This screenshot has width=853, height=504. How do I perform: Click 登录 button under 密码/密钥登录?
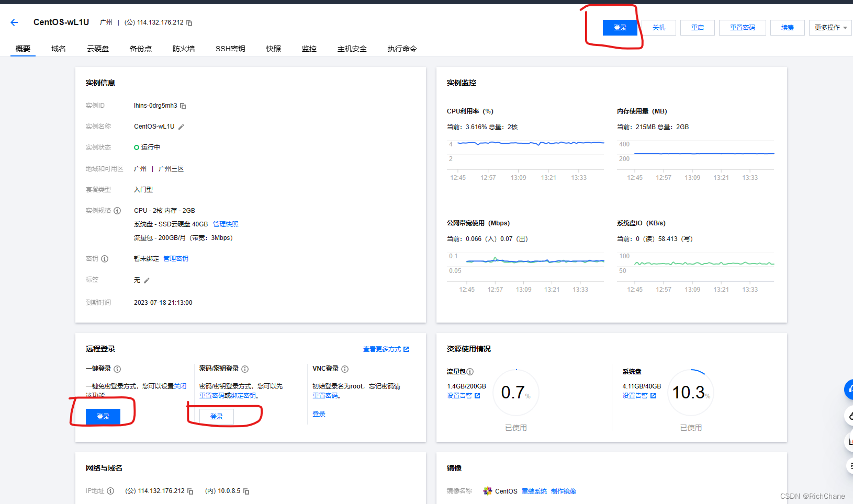[217, 417]
